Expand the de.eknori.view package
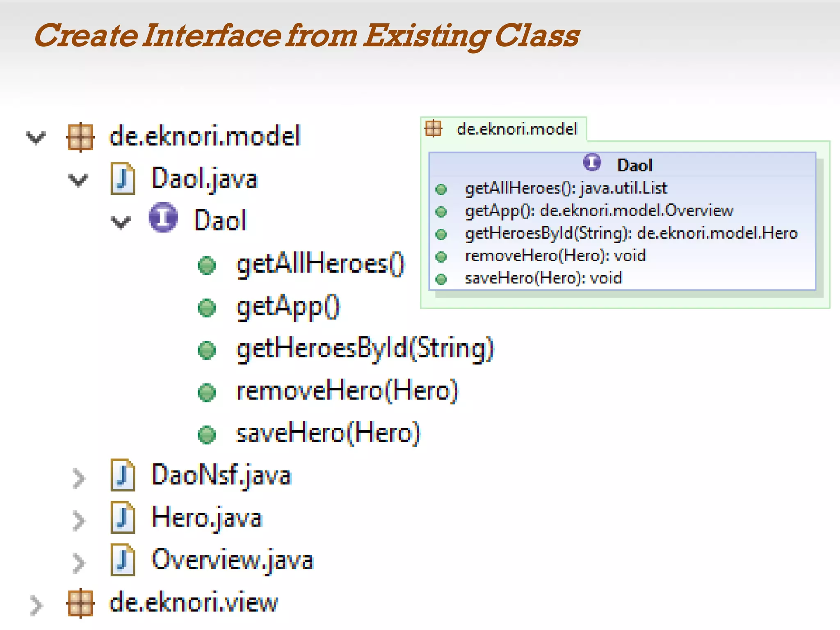 [36, 605]
